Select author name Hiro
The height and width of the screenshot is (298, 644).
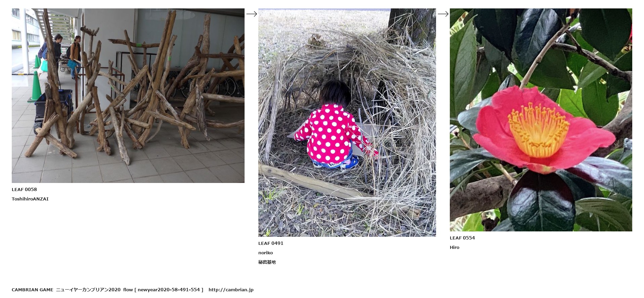pyautogui.click(x=455, y=247)
